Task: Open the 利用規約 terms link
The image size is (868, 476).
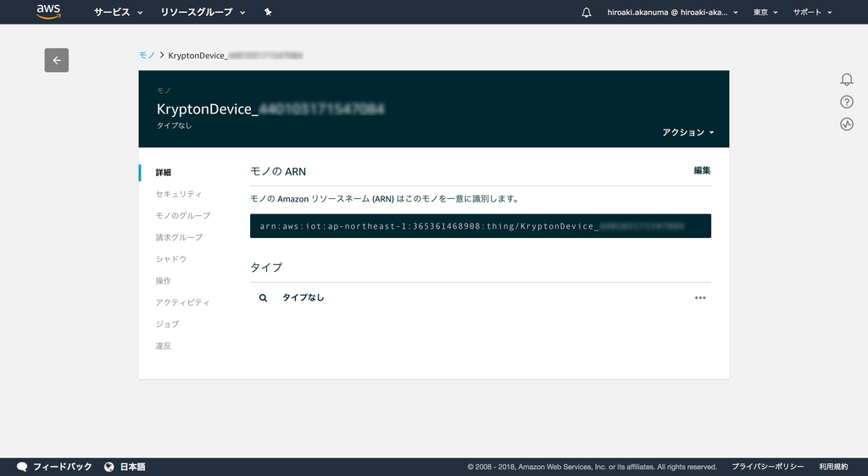Action: point(833,467)
